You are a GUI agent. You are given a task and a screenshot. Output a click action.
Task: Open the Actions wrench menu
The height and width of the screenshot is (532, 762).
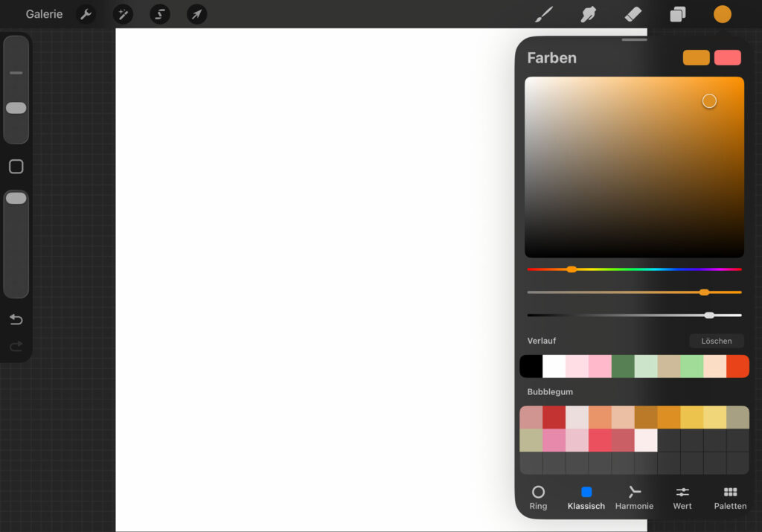click(86, 14)
